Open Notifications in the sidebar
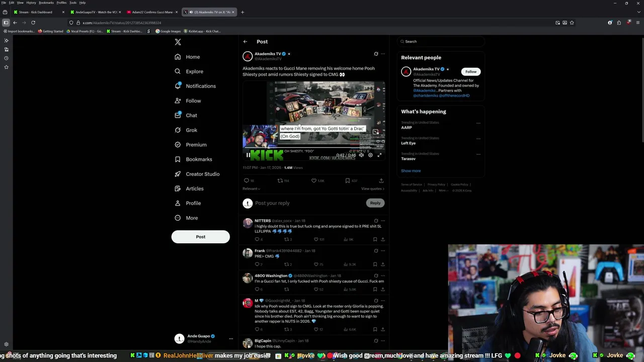Image resolution: width=644 pixels, height=362 pixels. 195,86
